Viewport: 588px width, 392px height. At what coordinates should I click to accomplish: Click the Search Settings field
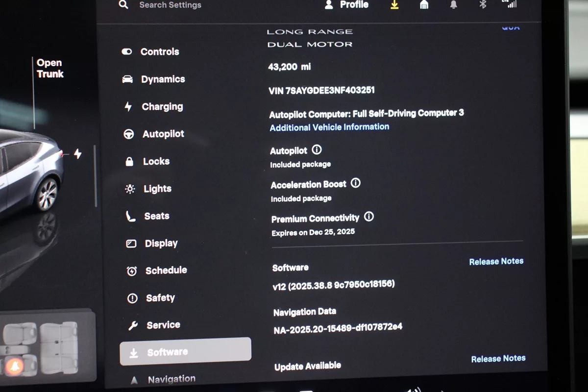coord(170,5)
